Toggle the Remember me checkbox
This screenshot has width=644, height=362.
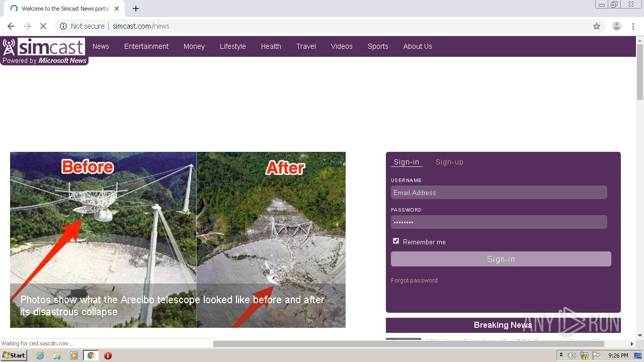pyautogui.click(x=396, y=241)
